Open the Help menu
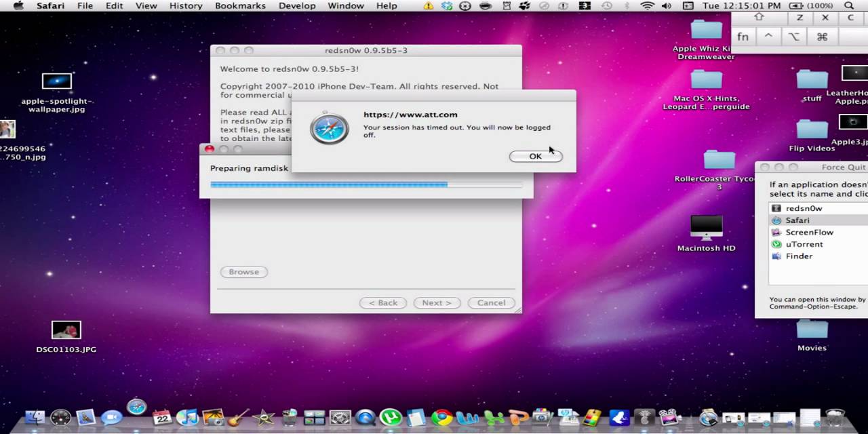Screen dimensions: 868x434 [387, 5]
